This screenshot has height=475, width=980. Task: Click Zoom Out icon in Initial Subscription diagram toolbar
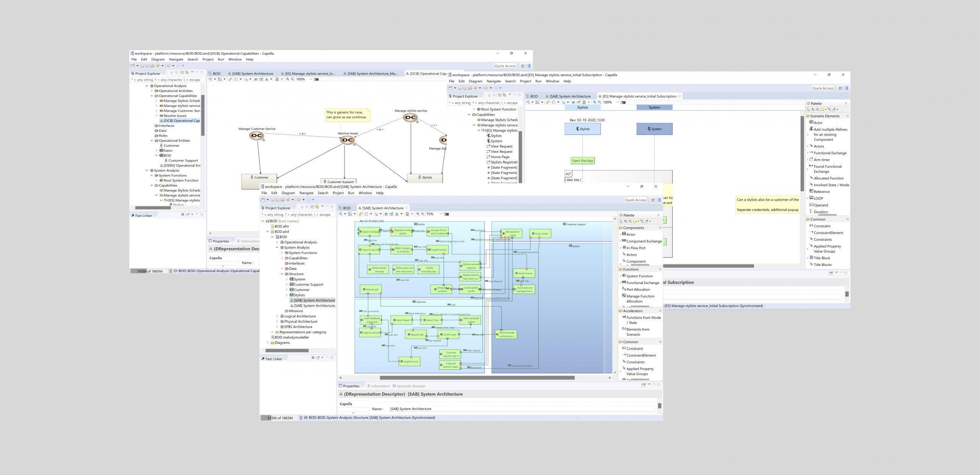599,102
